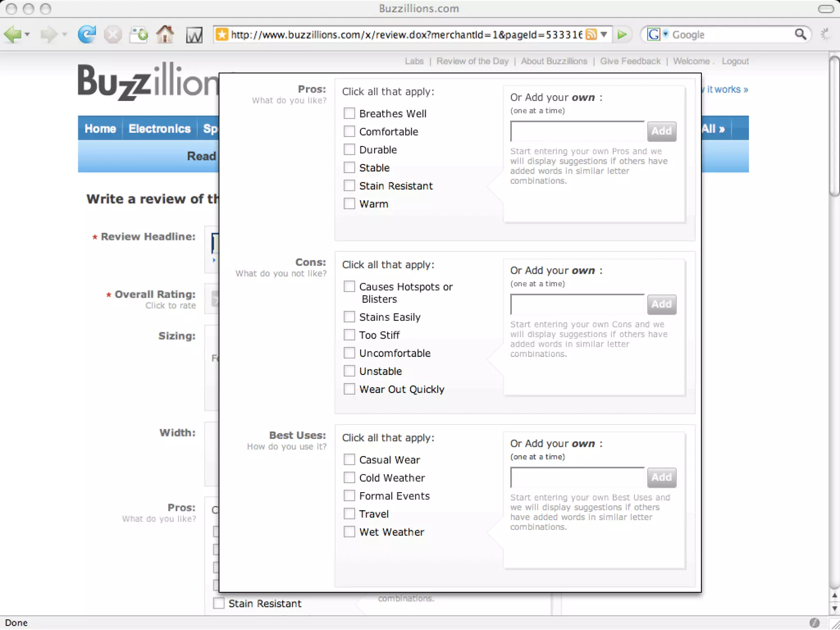Go to the Home navigation tab
The width and height of the screenshot is (840, 630).
[x=100, y=128]
